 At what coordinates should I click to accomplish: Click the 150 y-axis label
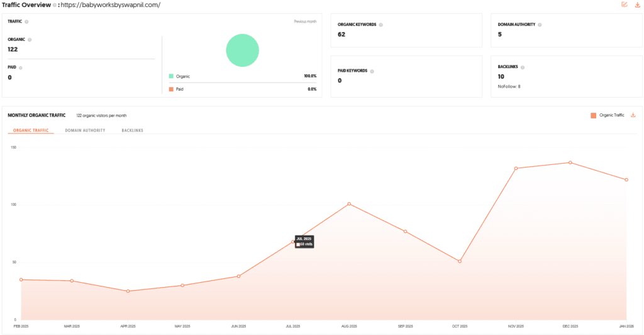coord(14,147)
